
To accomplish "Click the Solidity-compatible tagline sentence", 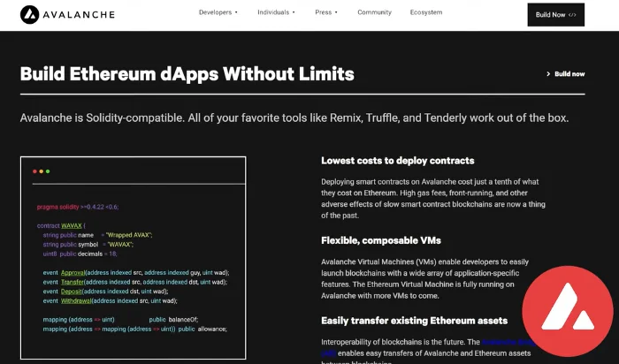I will coord(294,118).
